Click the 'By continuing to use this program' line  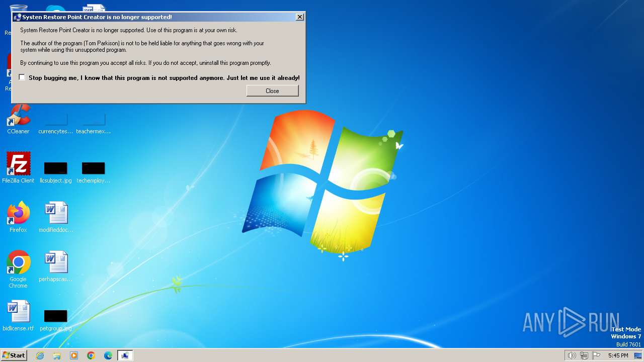[145, 63]
